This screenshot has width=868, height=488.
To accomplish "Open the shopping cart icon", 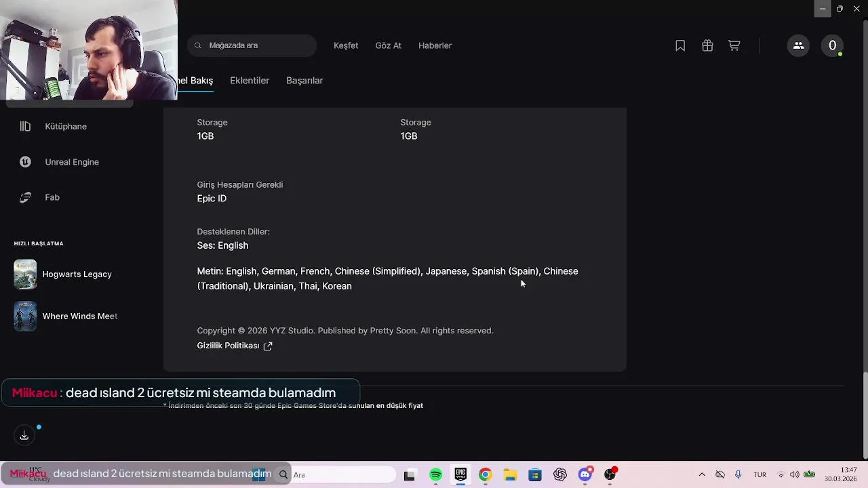I will pos(734,45).
